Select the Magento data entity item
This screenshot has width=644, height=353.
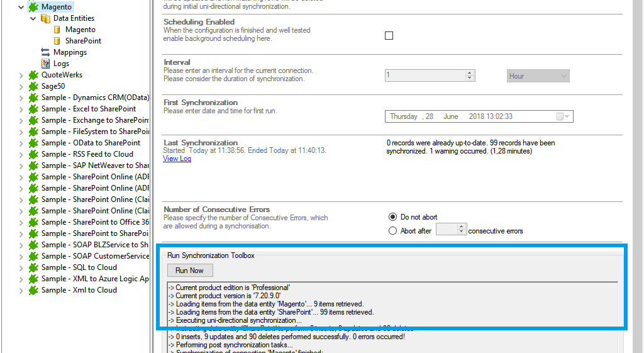80,30
